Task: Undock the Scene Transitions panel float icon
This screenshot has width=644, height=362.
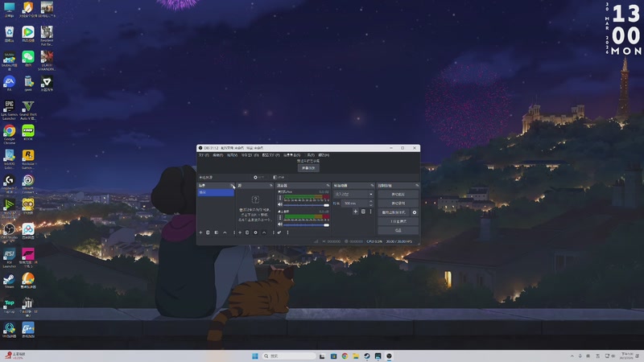Action: coord(372,186)
